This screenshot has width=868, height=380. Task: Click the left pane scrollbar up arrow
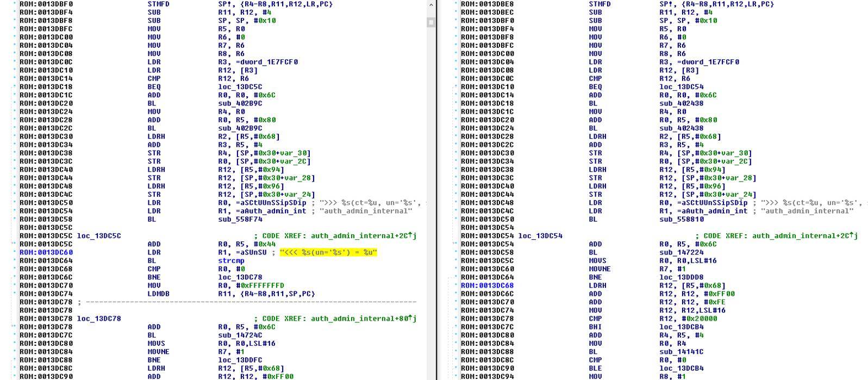point(431,4)
